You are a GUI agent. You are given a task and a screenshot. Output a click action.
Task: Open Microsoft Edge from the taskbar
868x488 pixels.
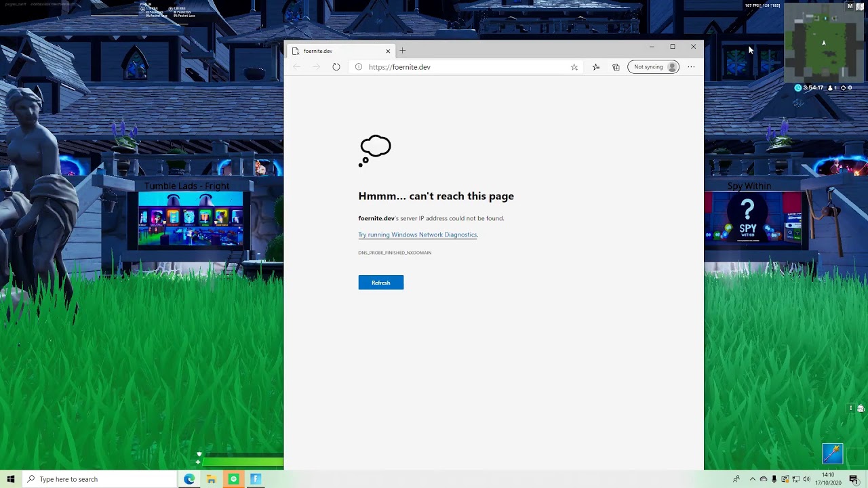[x=189, y=479]
